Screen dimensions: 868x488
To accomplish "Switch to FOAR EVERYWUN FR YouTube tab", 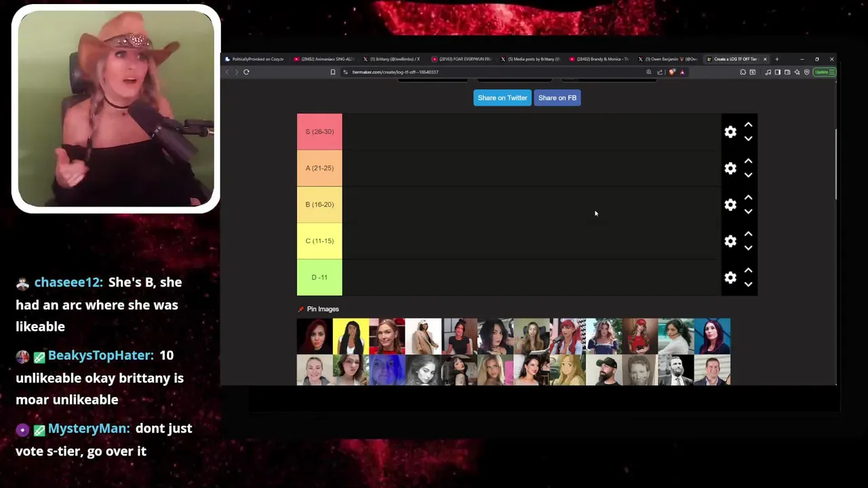I will (x=461, y=59).
